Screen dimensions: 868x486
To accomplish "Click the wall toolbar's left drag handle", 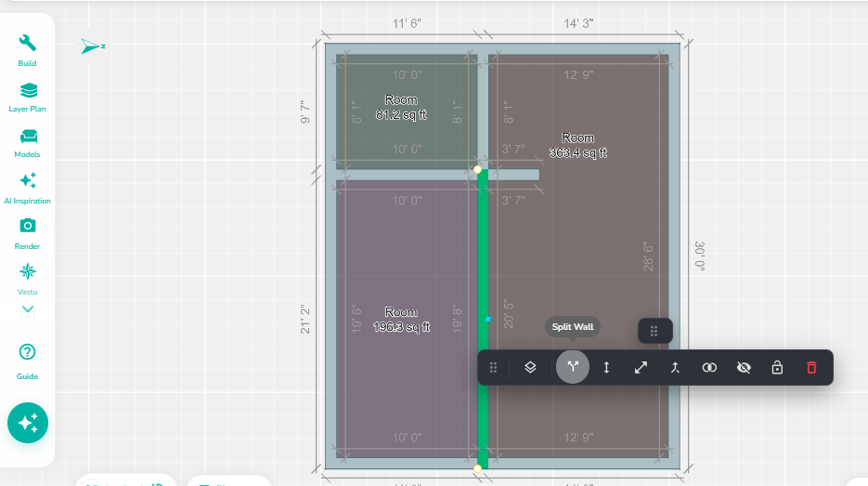I will click(493, 367).
